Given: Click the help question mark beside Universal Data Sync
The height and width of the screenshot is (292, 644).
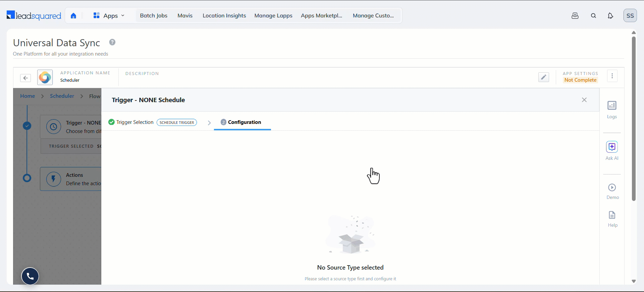Looking at the screenshot, I should [112, 42].
